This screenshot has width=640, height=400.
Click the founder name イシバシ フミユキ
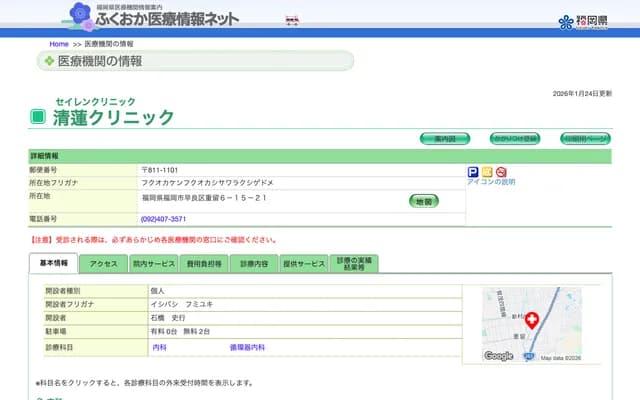pyautogui.click(x=182, y=304)
